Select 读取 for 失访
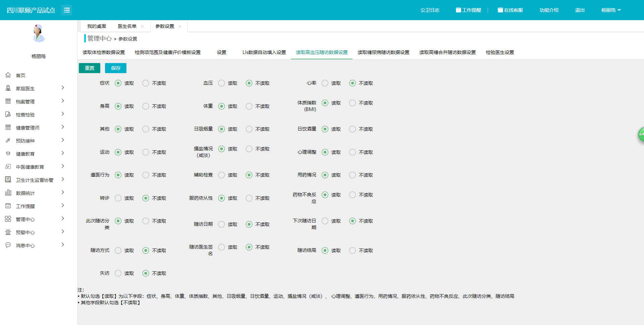The width and height of the screenshot is (644, 325). point(118,273)
